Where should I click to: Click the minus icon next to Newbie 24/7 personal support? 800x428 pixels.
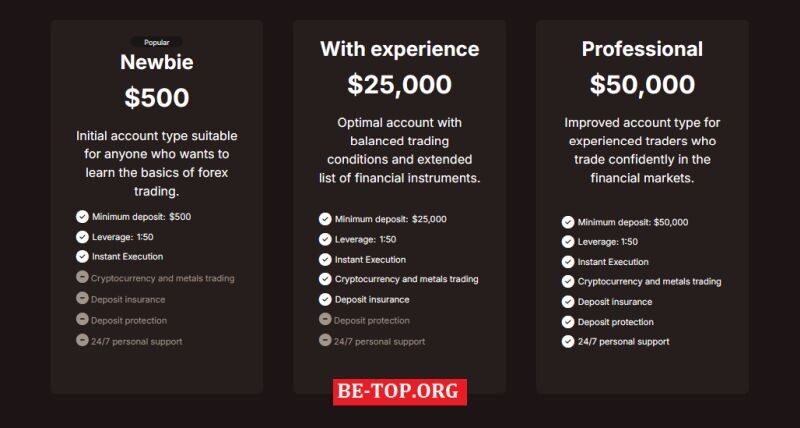coord(82,340)
